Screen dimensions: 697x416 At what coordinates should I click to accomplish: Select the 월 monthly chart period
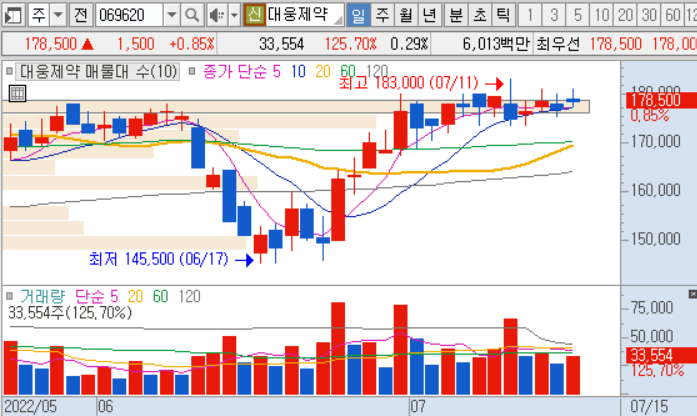pyautogui.click(x=405, y=15)
